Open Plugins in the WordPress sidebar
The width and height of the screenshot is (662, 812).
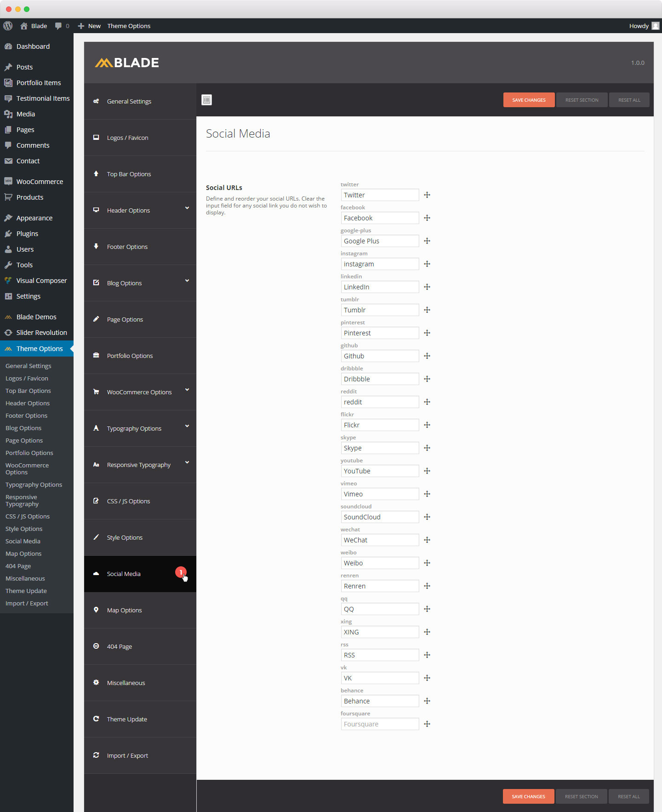(27, 234)
